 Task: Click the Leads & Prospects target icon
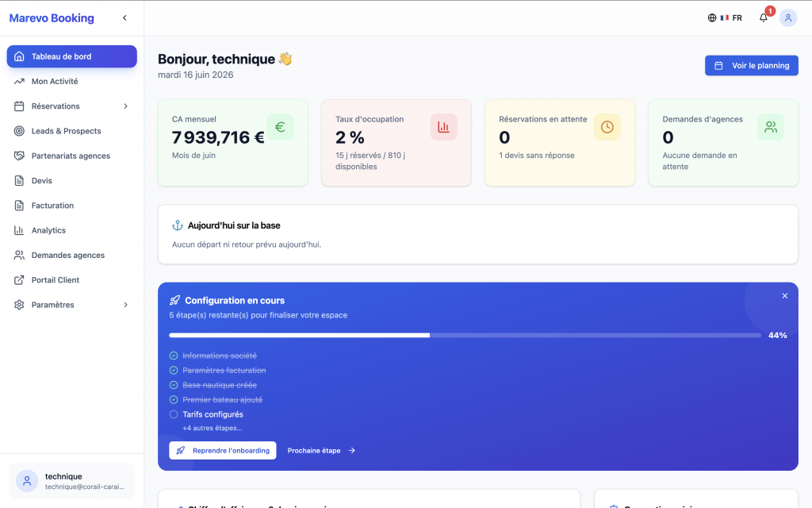point(19,131)
